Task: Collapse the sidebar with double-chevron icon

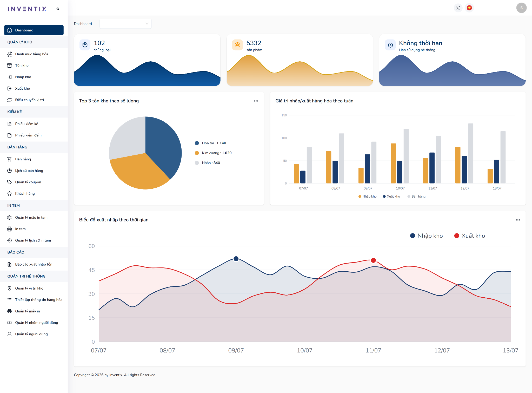Action: [x=58, y=9]
